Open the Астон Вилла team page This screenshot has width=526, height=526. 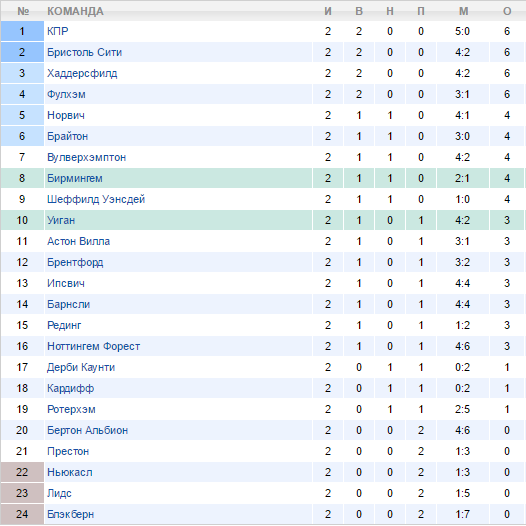78,241
